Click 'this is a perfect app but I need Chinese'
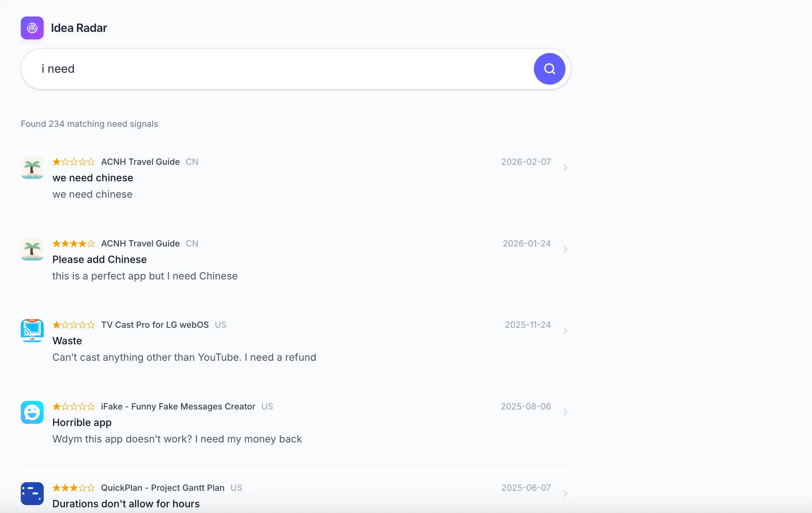Screen dimensions: 812x513 point(145,276)
